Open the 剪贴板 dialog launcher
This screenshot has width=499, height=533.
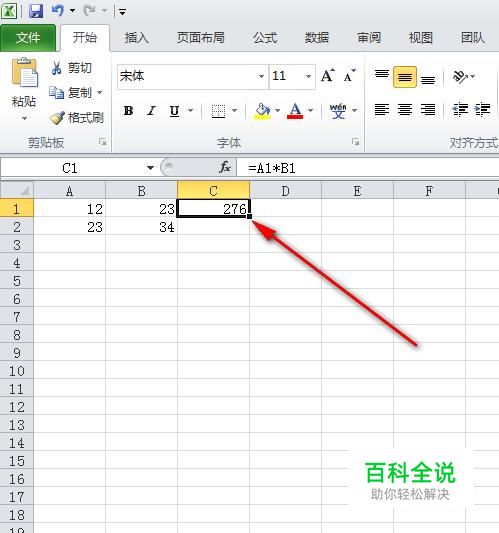coord(102,142)
